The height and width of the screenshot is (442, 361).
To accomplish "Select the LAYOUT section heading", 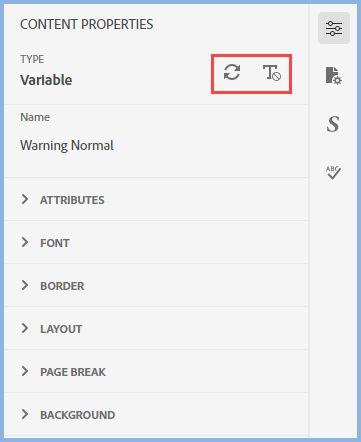I will (61, 329).
